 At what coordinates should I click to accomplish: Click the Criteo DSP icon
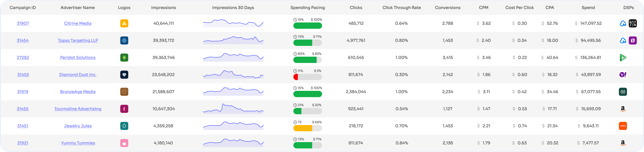[623, 126]
